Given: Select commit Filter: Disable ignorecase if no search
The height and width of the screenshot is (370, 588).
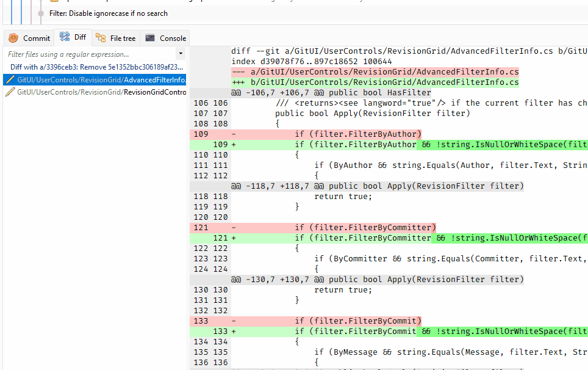Looking at the screenshot, I should tap(122, 13).
